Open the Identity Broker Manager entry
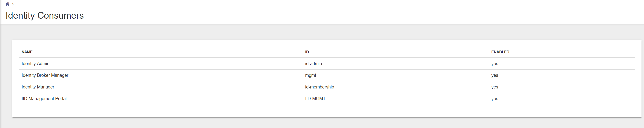The image size is (644, 128). click(x=327, y=75)
